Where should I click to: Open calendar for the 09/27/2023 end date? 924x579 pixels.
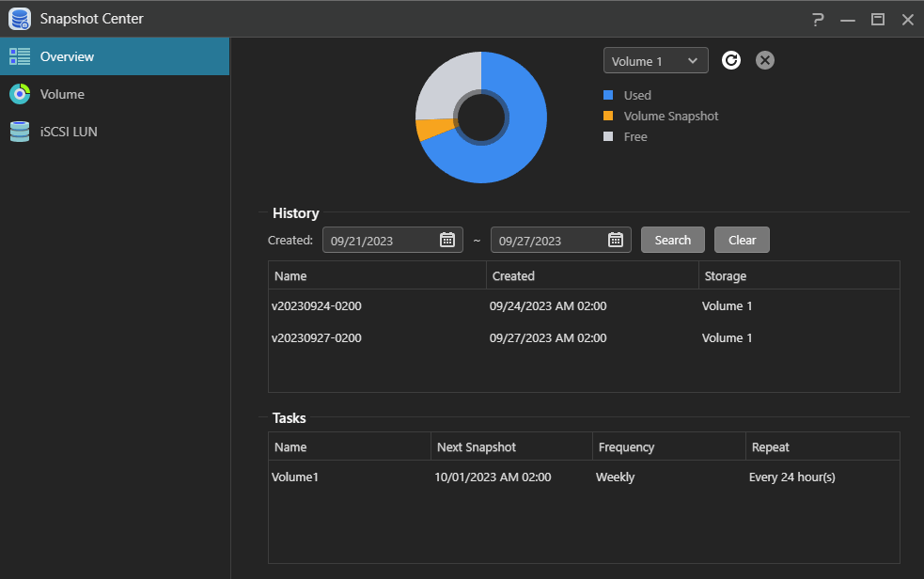point(616,240)
